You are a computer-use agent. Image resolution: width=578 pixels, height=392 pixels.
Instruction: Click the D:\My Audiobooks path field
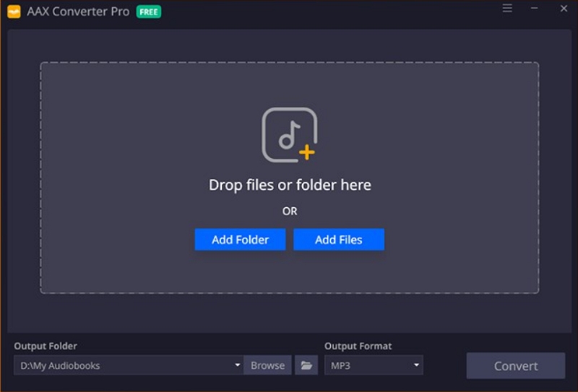129,365
